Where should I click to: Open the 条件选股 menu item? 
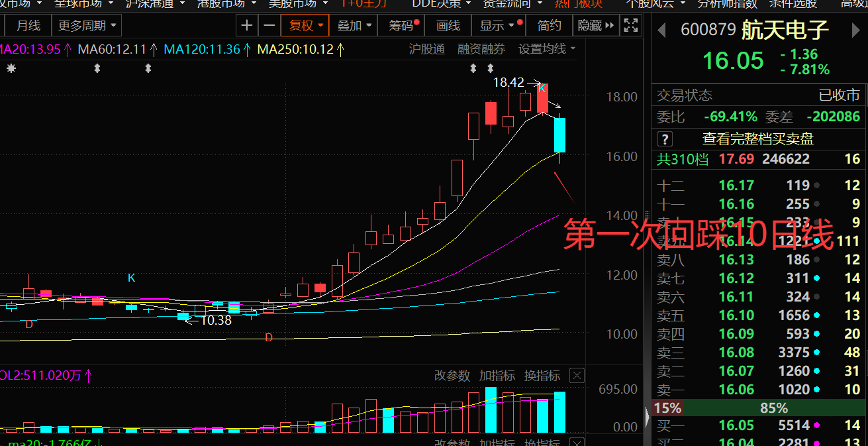click(793, 3)
